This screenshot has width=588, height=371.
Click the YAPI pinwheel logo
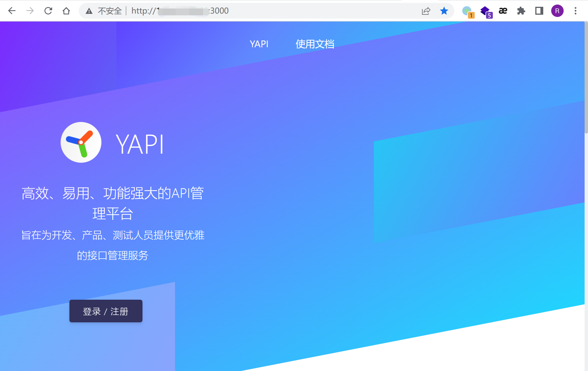81,142
